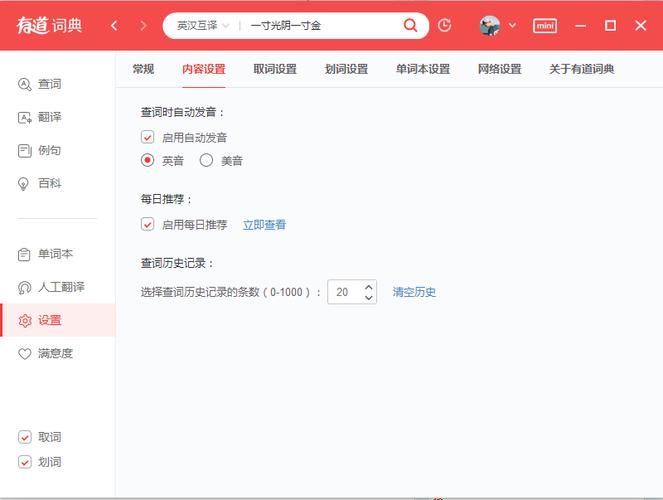Image resolution: width=663 pixels, height=500 pixels.
Task: Open query history clock icon
Action: [444, 25]
